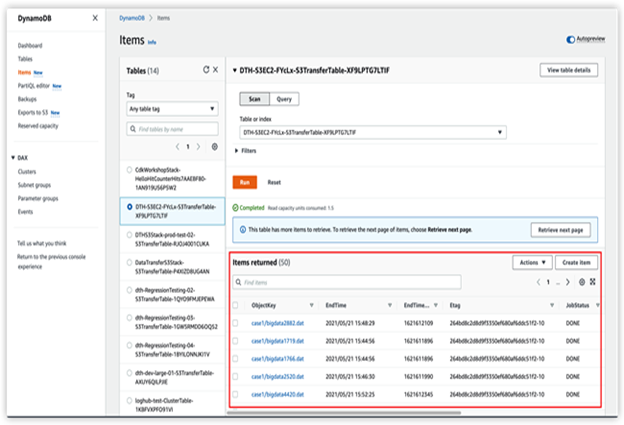Viewport: 624px width, 425px height.
Task: Click the Create item button
Action: pyautogui.click(x=576, y=263)
